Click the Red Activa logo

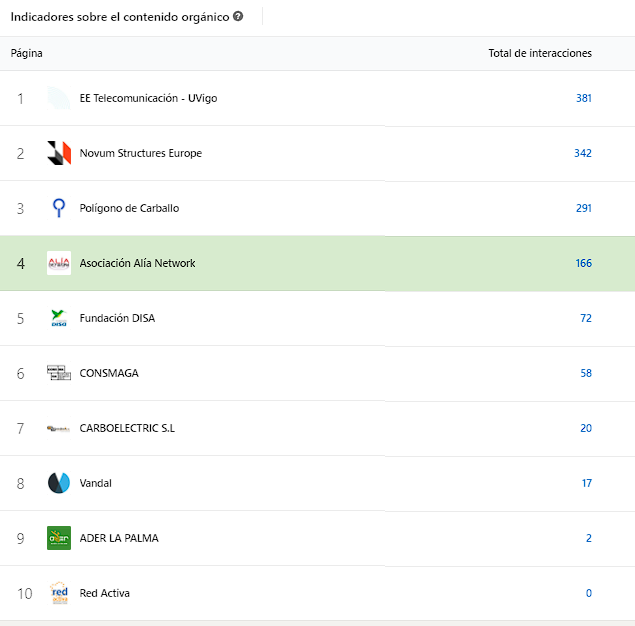pos(59,593)
